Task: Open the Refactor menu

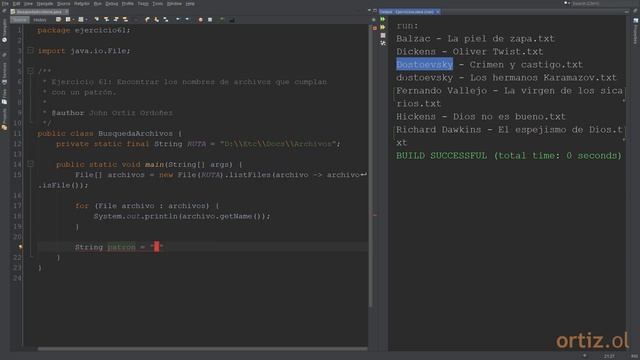Action: point(82,4)
